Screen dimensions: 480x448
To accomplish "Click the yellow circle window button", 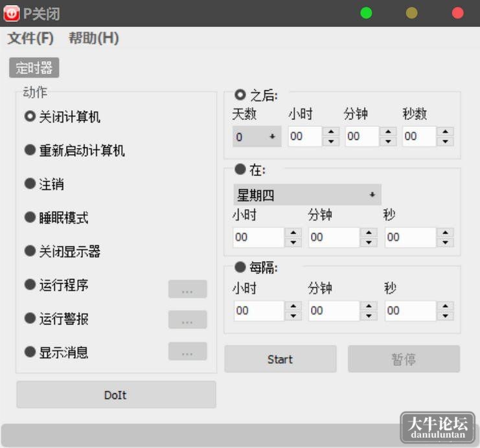I will point(412,13).
